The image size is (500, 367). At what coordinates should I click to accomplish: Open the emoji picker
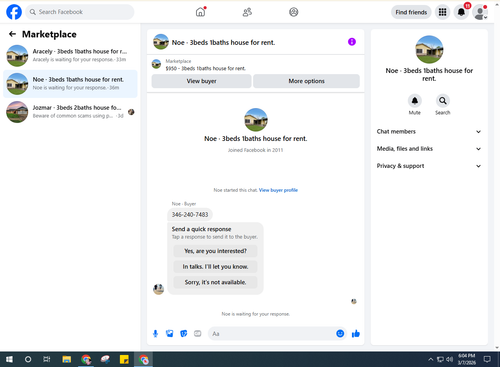(340, 333)
